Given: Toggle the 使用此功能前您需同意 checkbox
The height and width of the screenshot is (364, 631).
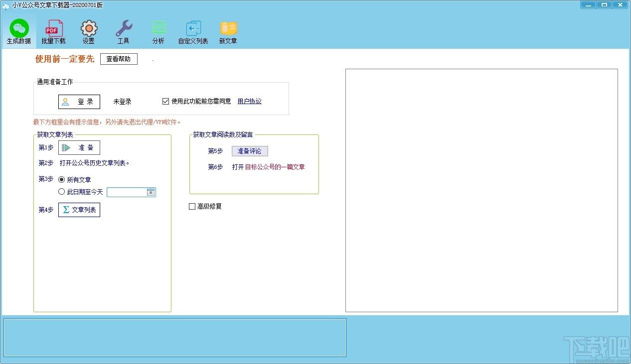Looking at the screenshot, I should click(x=166, y=101).
